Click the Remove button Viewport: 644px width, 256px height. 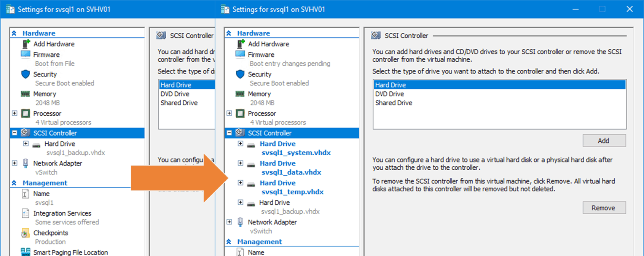(x=604, y=208)
